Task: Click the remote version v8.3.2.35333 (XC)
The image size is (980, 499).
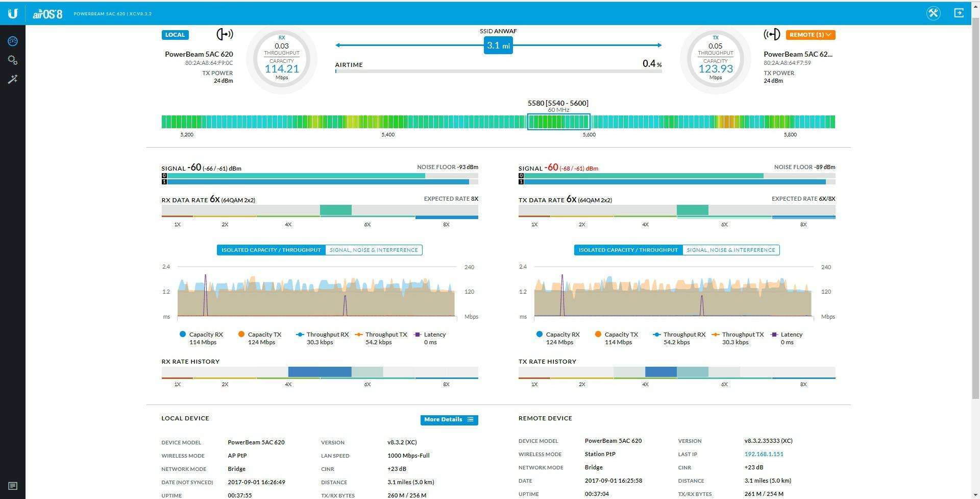Action: [768, 441]
